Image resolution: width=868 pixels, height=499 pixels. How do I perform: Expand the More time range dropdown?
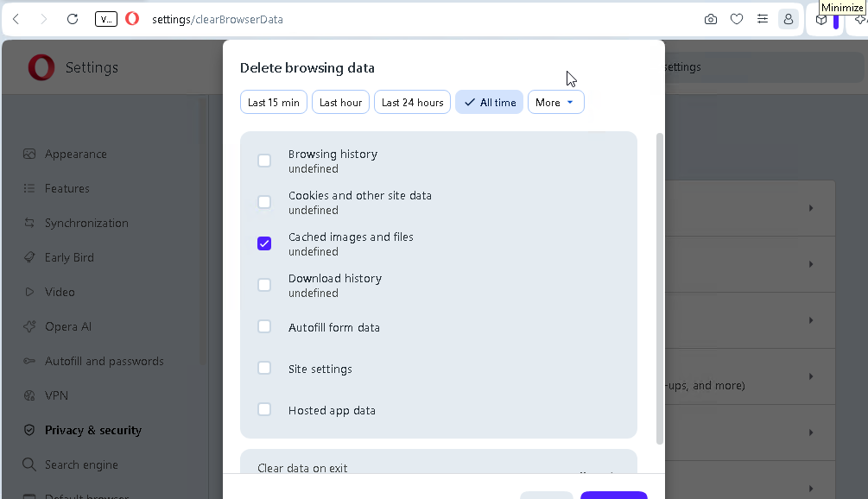click(556, 103)
